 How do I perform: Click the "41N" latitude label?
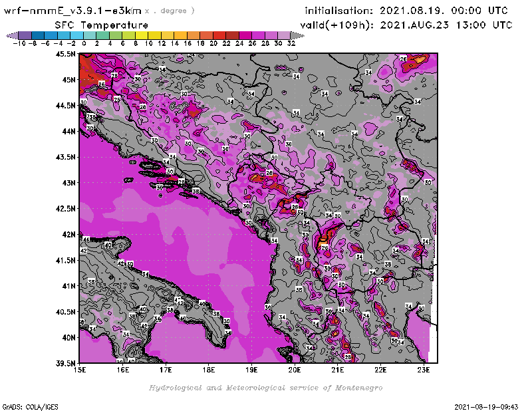click(69, 286)
